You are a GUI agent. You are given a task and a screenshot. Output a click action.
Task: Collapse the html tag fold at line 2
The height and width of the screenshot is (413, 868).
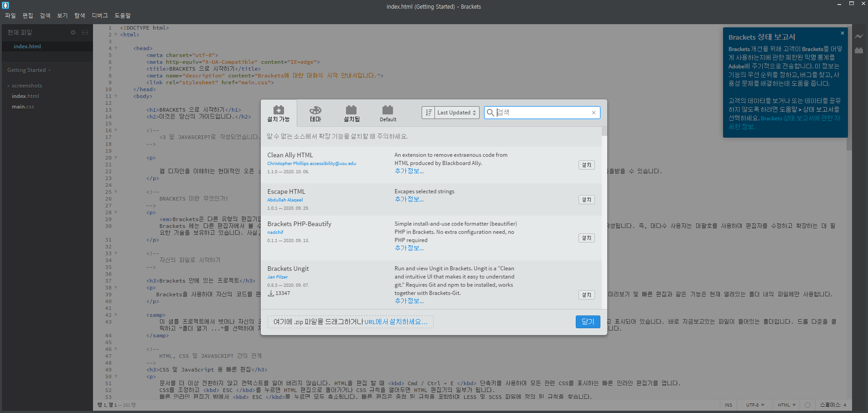pos(116,35)
